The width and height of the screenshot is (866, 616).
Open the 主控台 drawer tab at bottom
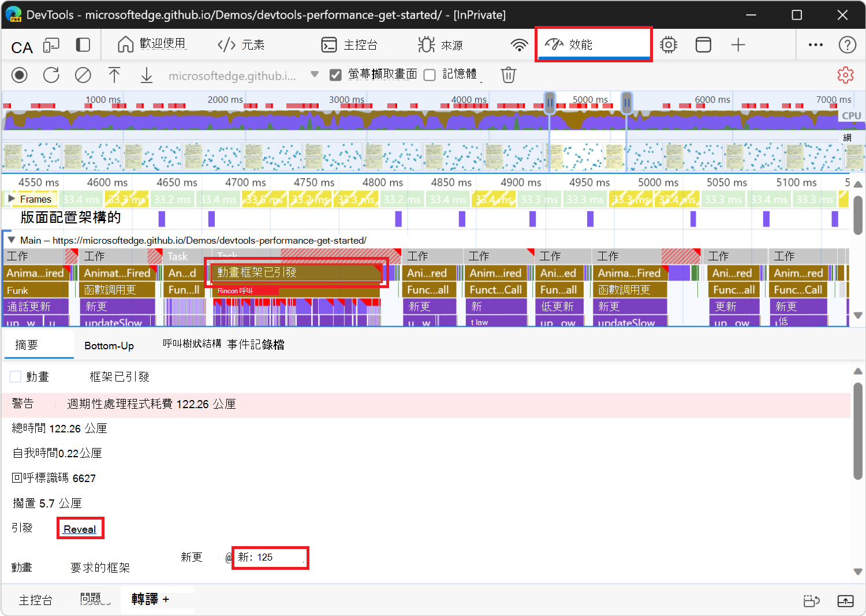[x=35, y=600]
